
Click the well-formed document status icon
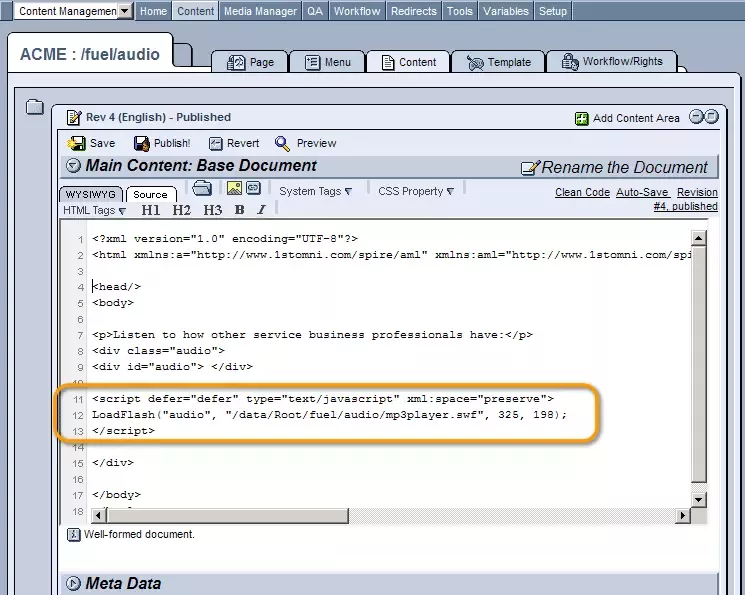coord(73,535)
